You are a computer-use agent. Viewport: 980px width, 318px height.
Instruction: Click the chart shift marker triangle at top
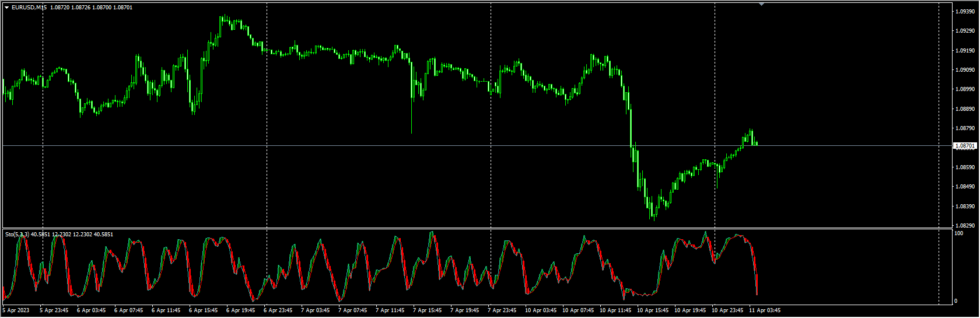point(761,4)
